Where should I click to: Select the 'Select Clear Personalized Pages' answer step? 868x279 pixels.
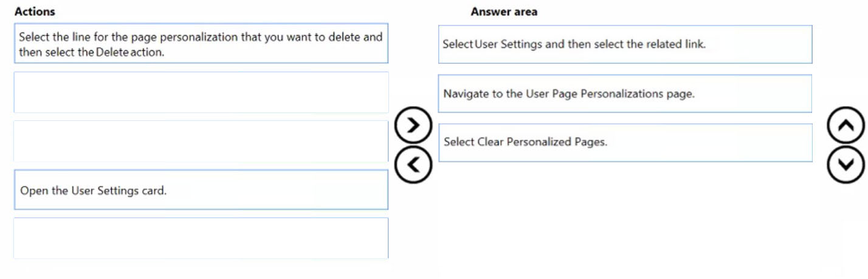pos(625,142)
